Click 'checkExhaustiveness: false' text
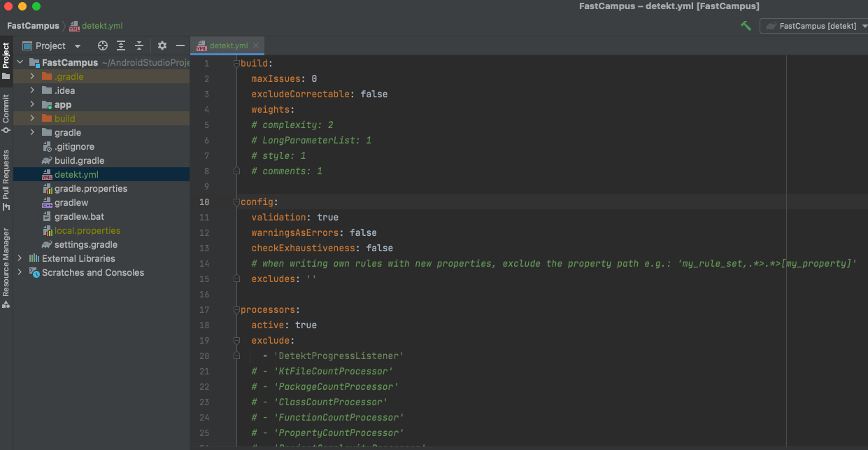Viewport: 868px width, 450px height. point(322,248)
